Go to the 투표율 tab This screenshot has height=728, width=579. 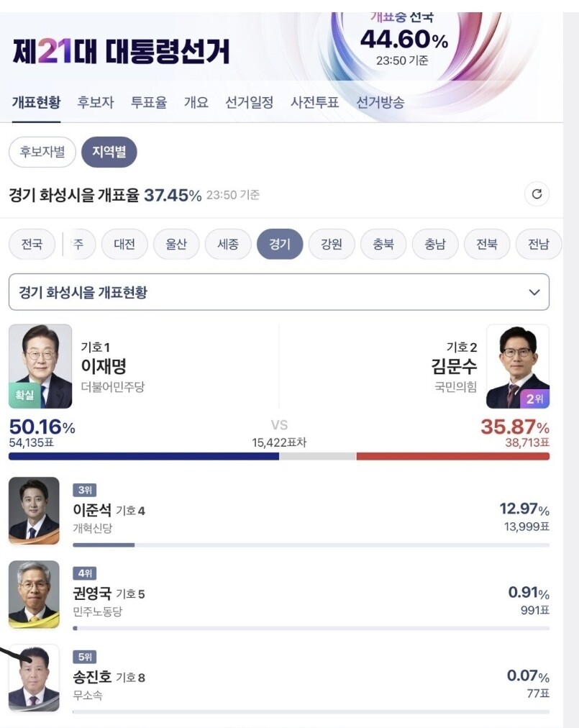click(149, 102)
